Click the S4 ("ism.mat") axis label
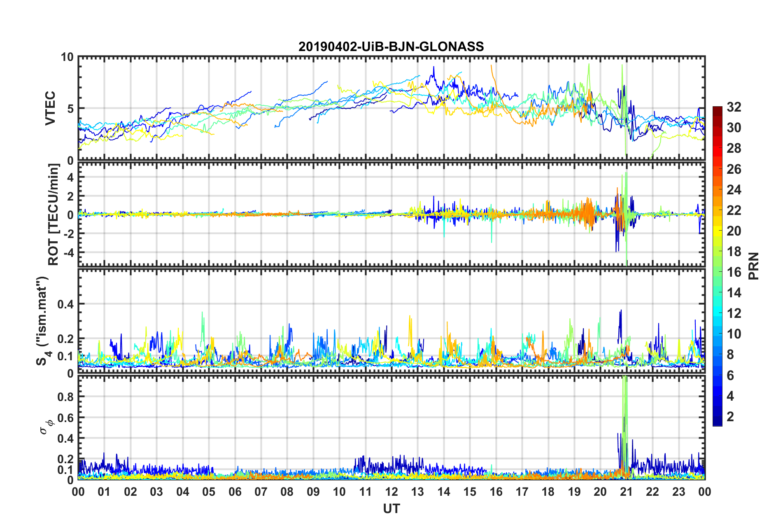Image resolution: width=783 pixels, height=532 pixels. pos(43,321)
